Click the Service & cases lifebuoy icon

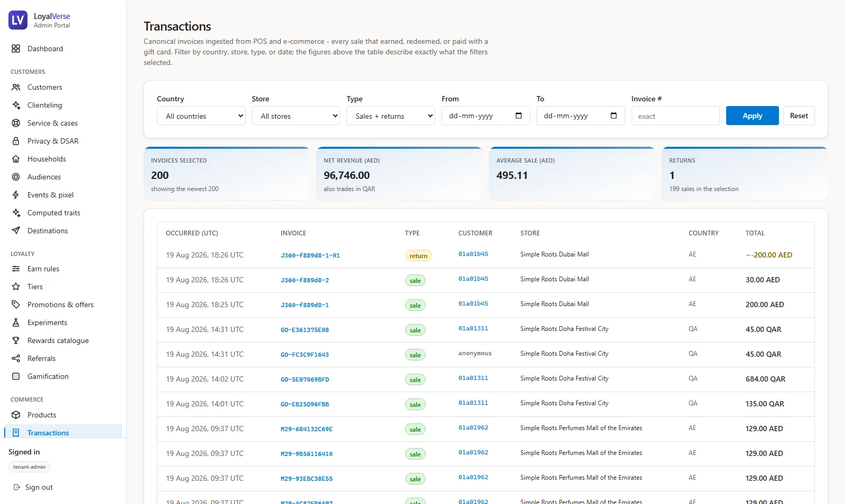tap(16, 123)
